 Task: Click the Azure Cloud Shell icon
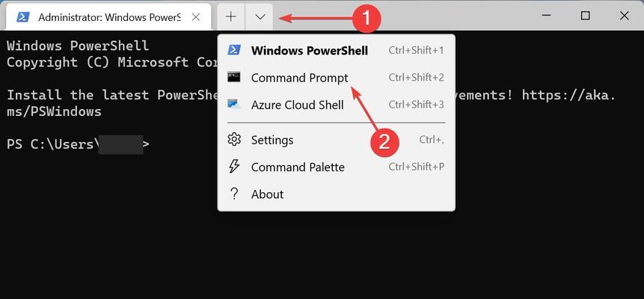point(234,105)
